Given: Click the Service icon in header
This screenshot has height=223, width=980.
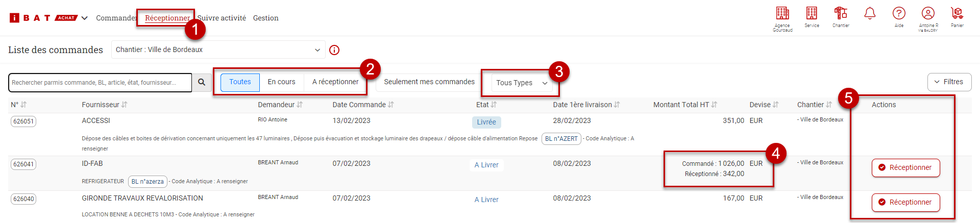Looking at the screenshot, I should tap(812, 14).
